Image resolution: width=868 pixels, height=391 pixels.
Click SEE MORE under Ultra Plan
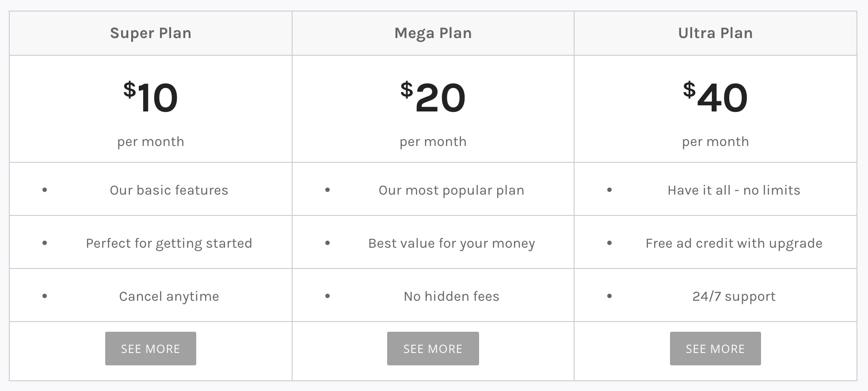[x=715, y=349]
